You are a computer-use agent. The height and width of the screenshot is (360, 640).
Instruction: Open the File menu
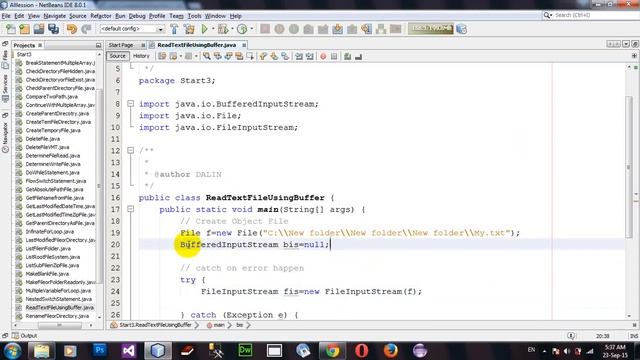(x=6, y=16)
